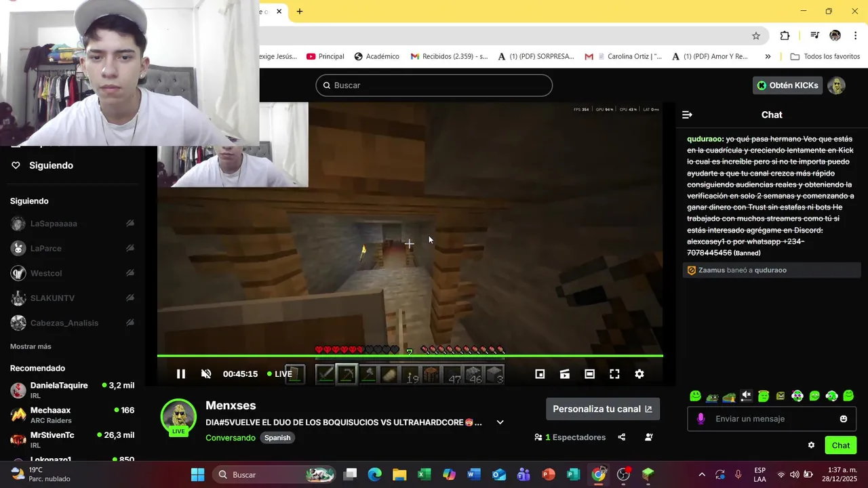Pause the live stream playback
Image resolution: width=868 pixels, height=488 pixels.
click(180, 374)
